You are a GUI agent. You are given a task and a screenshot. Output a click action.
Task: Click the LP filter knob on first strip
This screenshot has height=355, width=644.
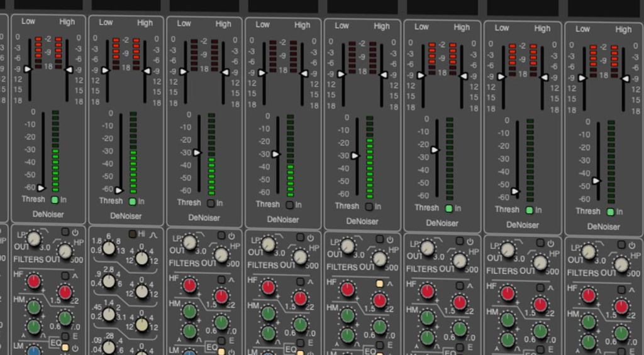(x=34, y=238)
